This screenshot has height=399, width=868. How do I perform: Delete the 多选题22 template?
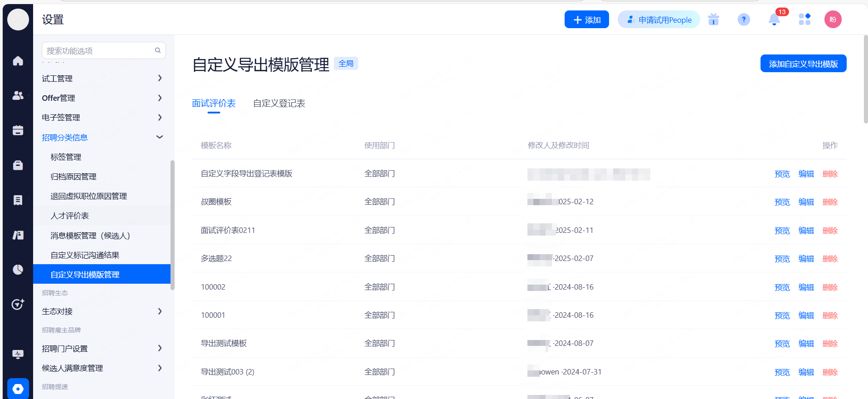pyautogui.click(x=830, y=259)
